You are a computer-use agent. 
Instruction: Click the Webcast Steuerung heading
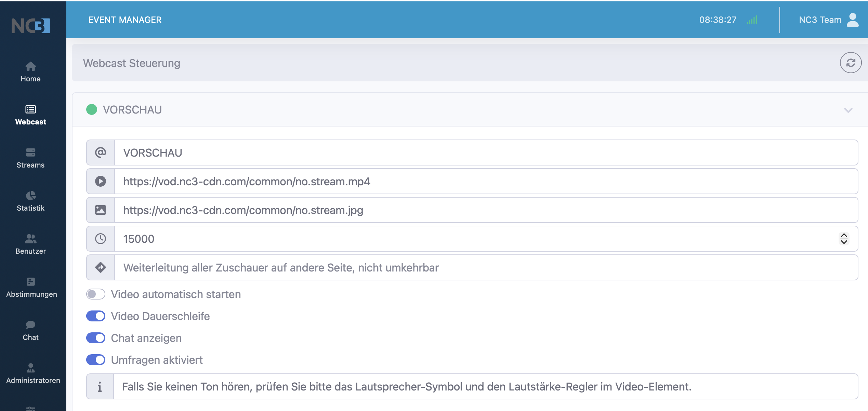pos(132,63)
